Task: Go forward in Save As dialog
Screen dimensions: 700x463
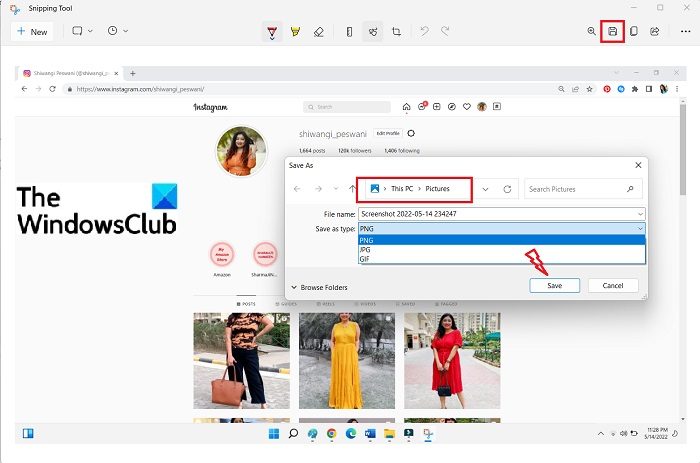Action: (318, 189)
